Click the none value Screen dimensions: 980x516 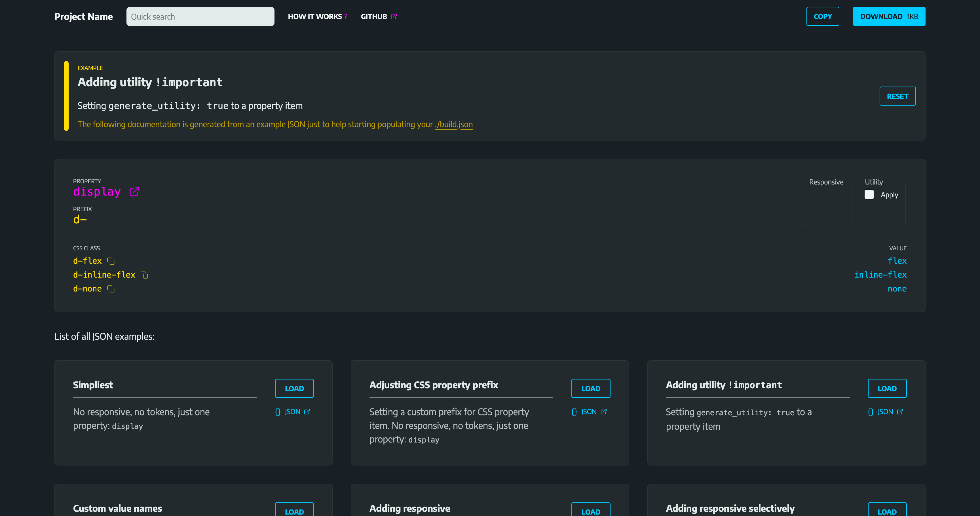pyautogui.click(x=897, y=289)
